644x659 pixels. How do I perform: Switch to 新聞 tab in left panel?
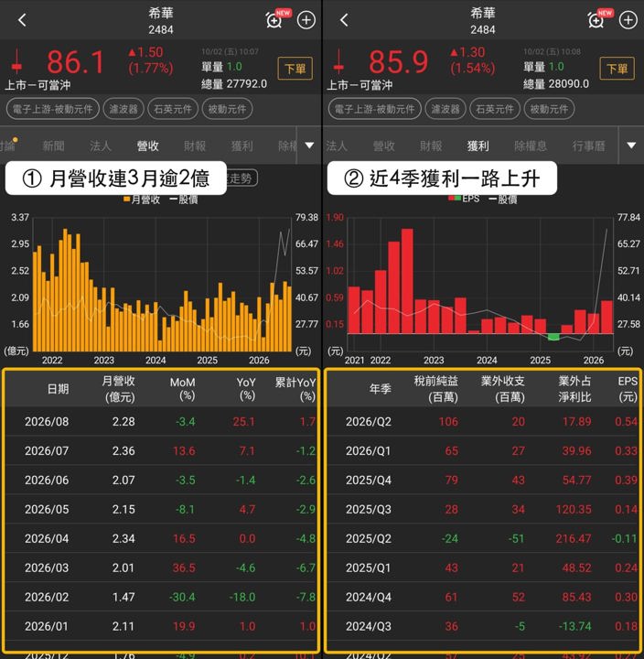tap(53, 146)
